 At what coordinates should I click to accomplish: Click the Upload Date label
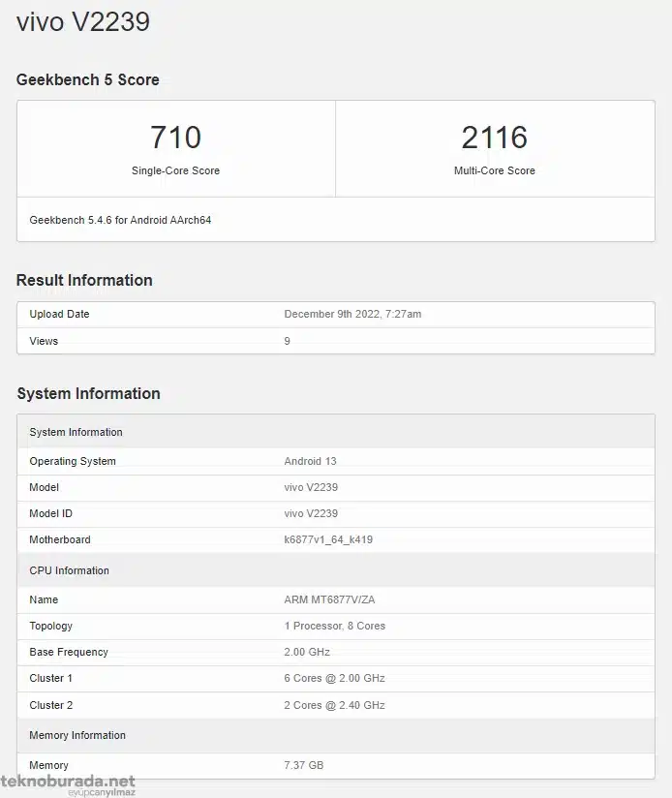coord(59,314)
